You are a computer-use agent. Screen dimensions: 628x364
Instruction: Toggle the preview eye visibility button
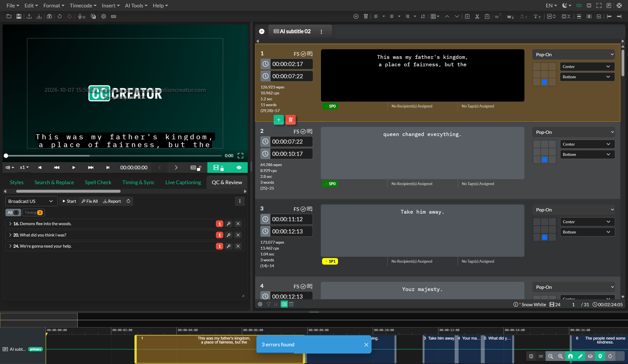pos(239,168)
